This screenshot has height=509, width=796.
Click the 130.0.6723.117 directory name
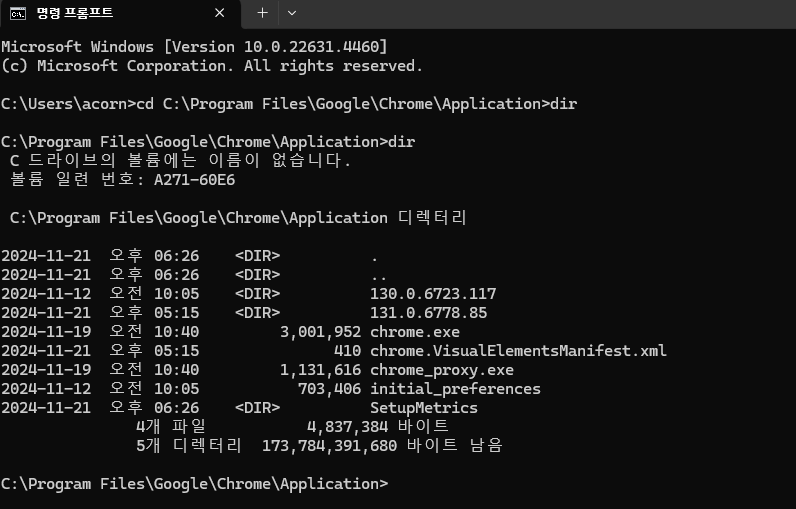point(433,294)
